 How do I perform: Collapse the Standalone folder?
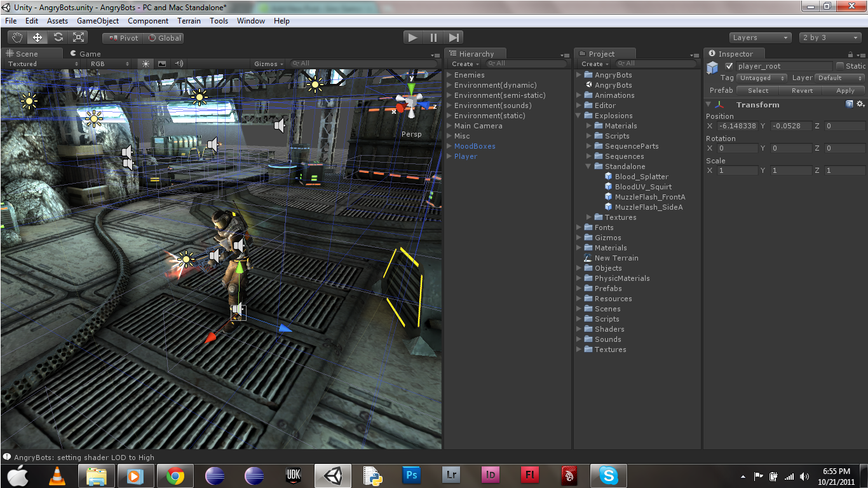589,166
